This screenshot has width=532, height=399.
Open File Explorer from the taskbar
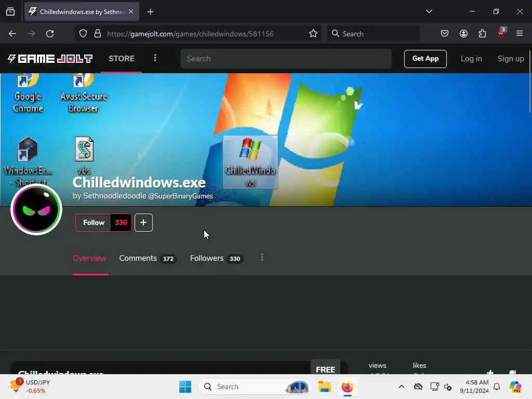pos(324,387)
